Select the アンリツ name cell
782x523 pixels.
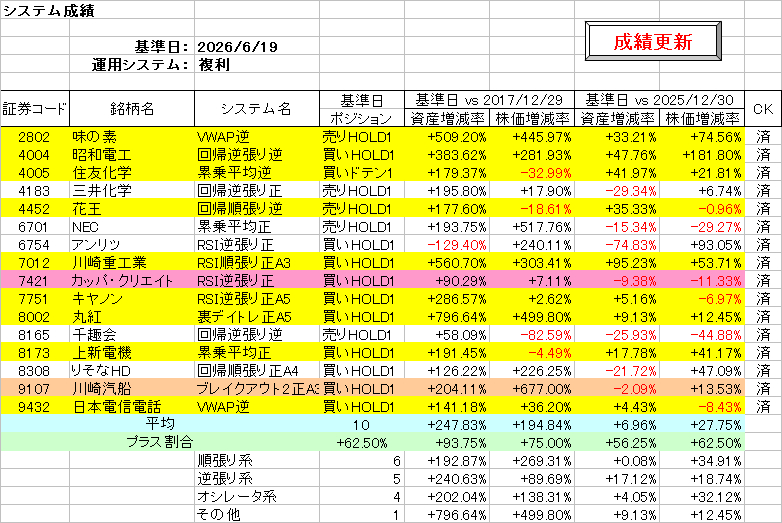pos(132,245)
